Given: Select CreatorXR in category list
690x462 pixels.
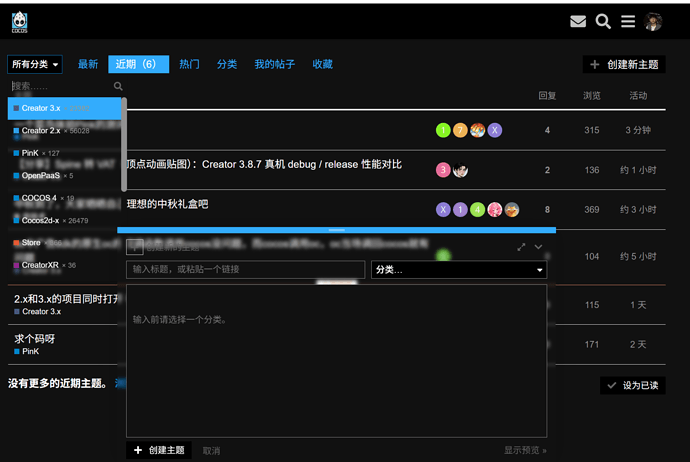Looking at the screenshot, I should tap(64, 265).
